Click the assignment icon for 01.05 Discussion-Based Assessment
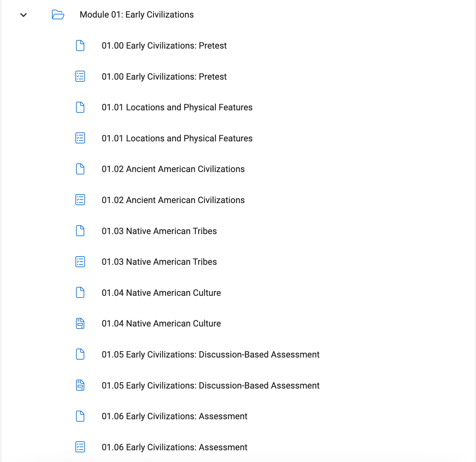This screenshot has width=476, height=462. click(x=80, y=385)
